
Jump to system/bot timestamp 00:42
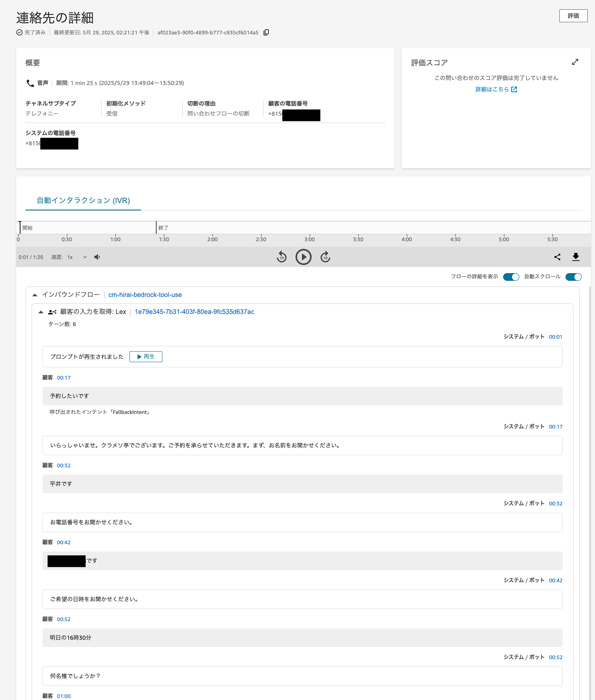pos(556,580)
